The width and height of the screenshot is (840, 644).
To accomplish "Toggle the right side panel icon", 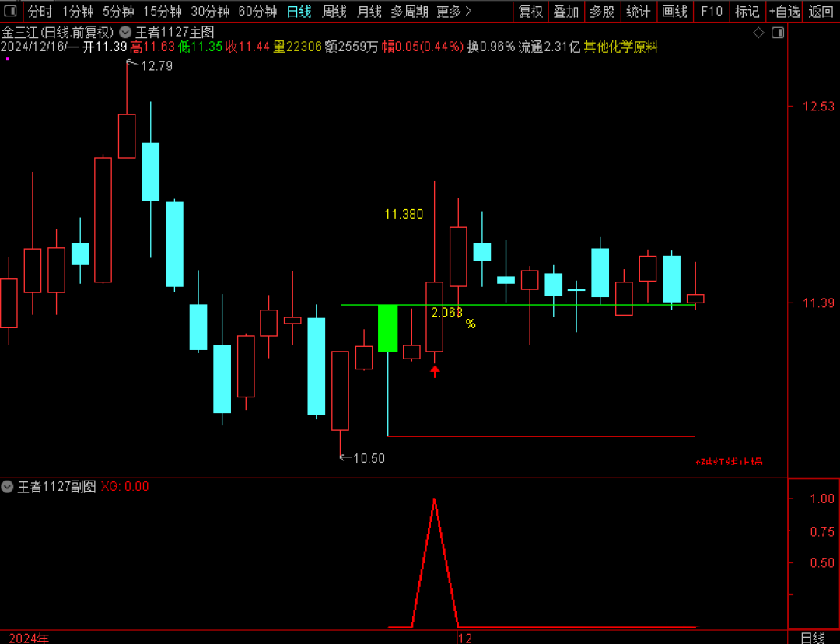I will pos(778,33).
